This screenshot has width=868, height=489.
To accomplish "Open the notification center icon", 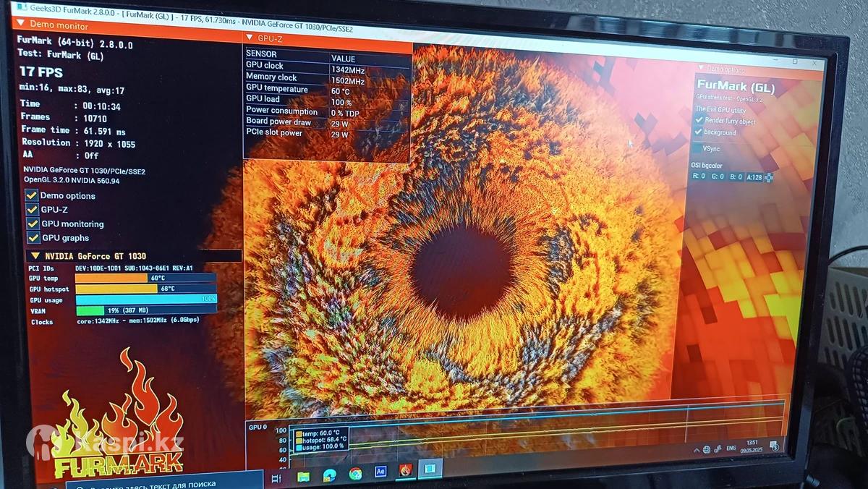I will (x=774, y=445).
